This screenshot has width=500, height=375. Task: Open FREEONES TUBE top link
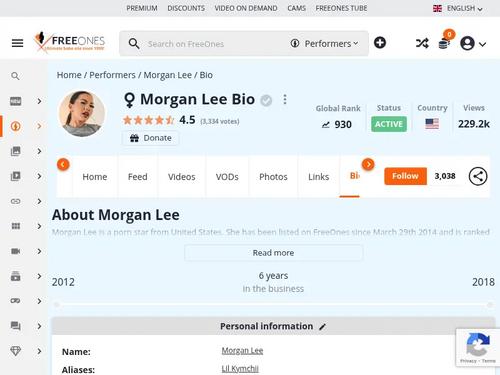coord(341,8)
